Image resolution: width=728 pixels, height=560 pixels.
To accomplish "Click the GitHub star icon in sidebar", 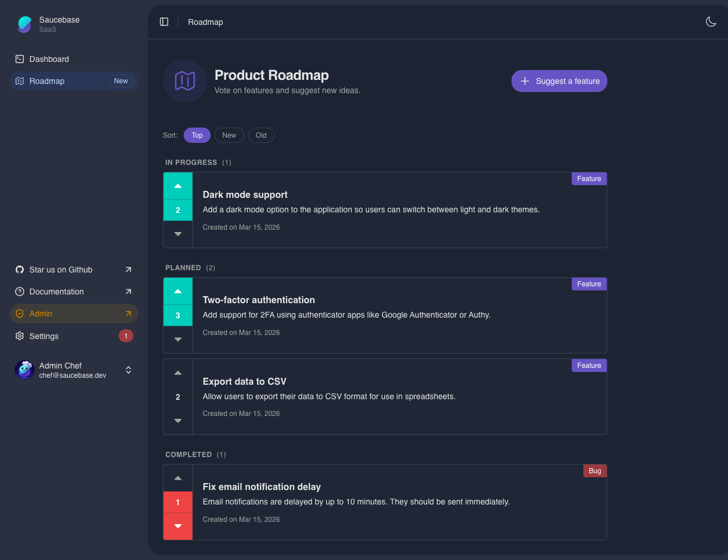I will (x=19, y=270).
